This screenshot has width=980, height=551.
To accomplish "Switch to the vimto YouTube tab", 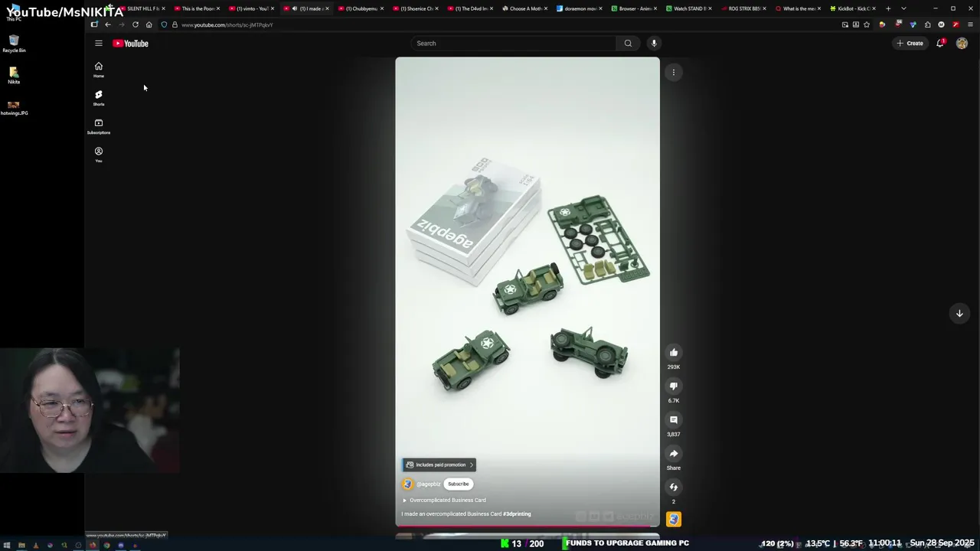I will pos(252,8).
